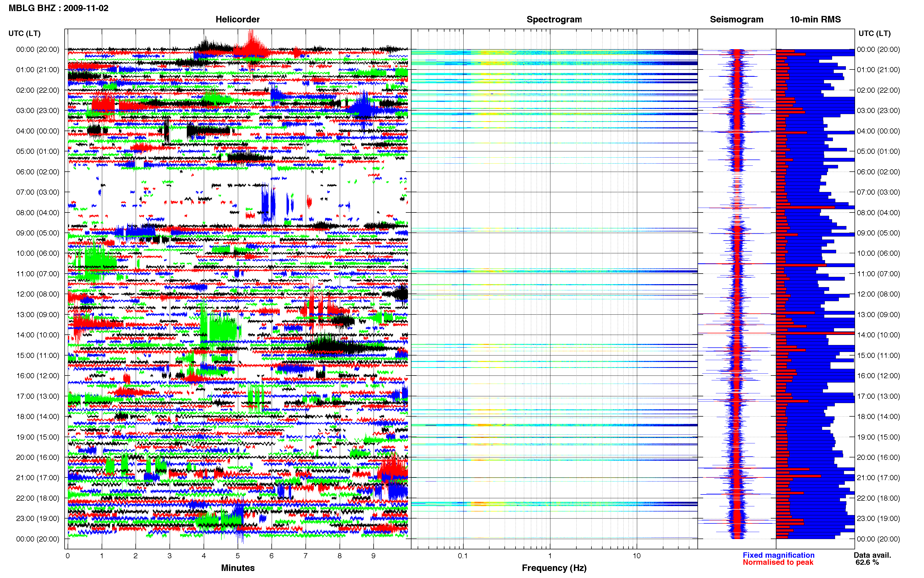Screen dimensions: 924x578
Task: Click the 'Fixed magnification' legend label
Action: coord(778,555)
